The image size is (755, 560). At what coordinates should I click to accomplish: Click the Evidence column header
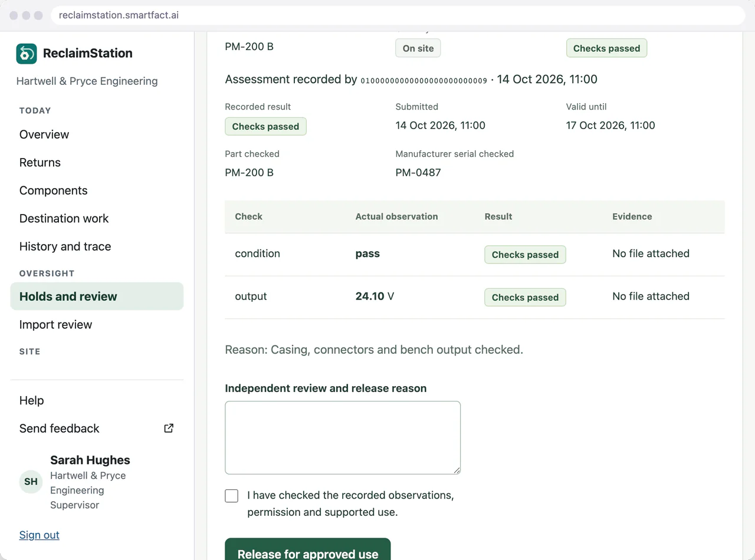632,217
